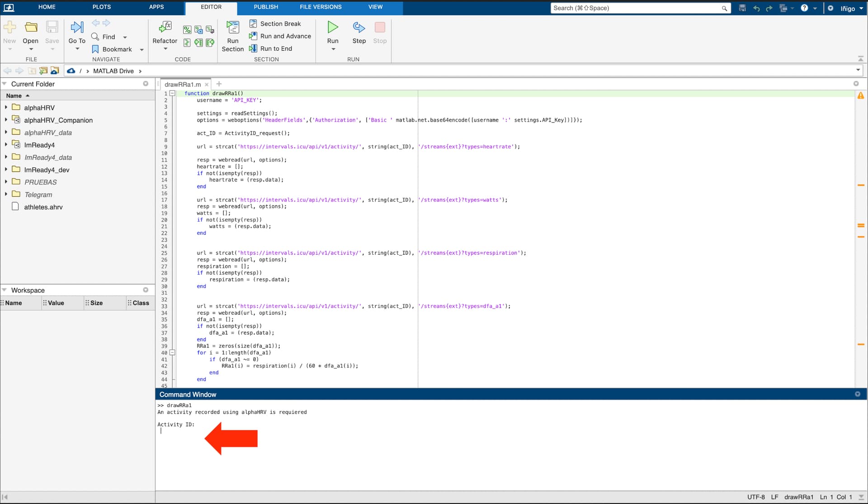Image resolution: width=868 pixels, height=504 pixels.
Task: Click Run to End button
Action: click(x=270, y=48)
